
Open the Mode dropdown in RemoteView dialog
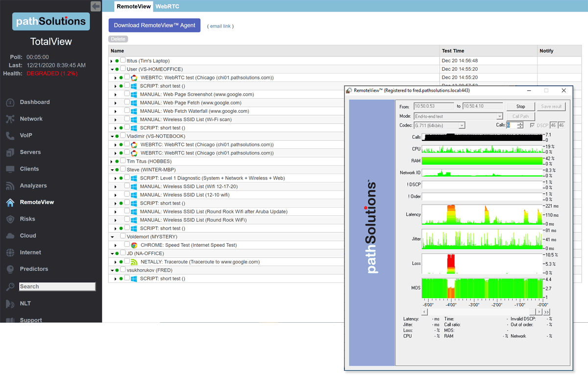point(499,116)
